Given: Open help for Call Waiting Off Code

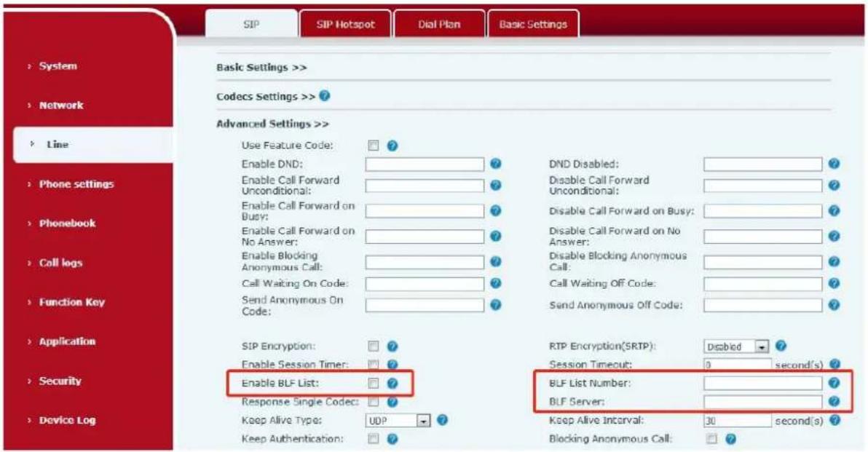Looking at the screenshot, I should (835, 283).
